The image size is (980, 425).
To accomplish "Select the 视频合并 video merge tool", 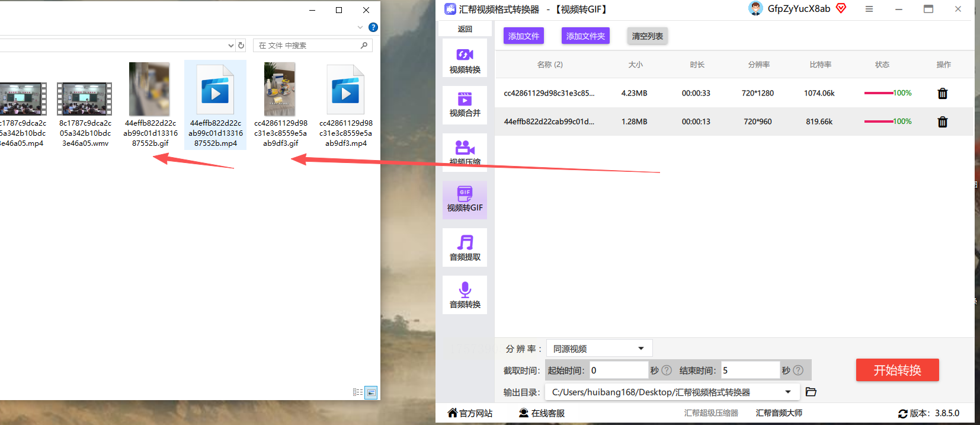I will pyautogui.click(x=465, y=105).
